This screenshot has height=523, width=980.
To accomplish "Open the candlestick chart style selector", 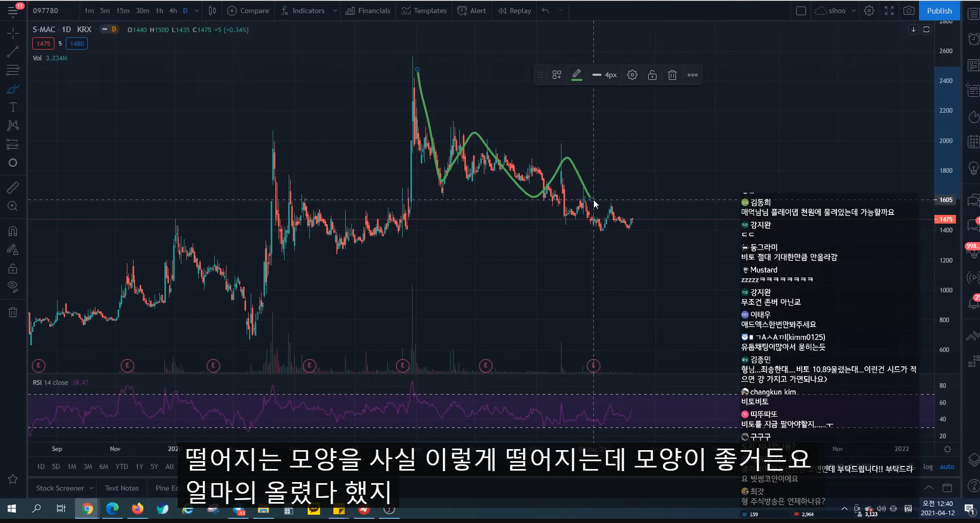I will (x=212, y=10).
